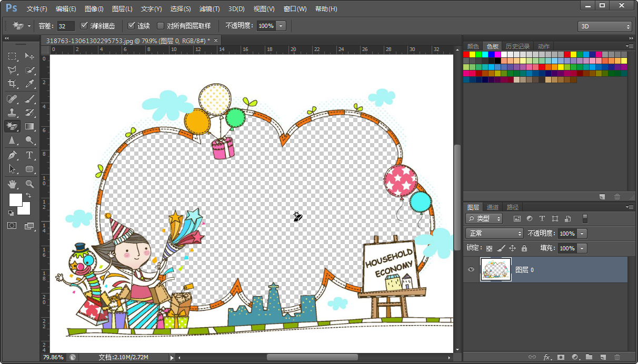The width and height of the screenshot is (638, 364).
Task: Select the Pen tool
Action: [12, 155]
